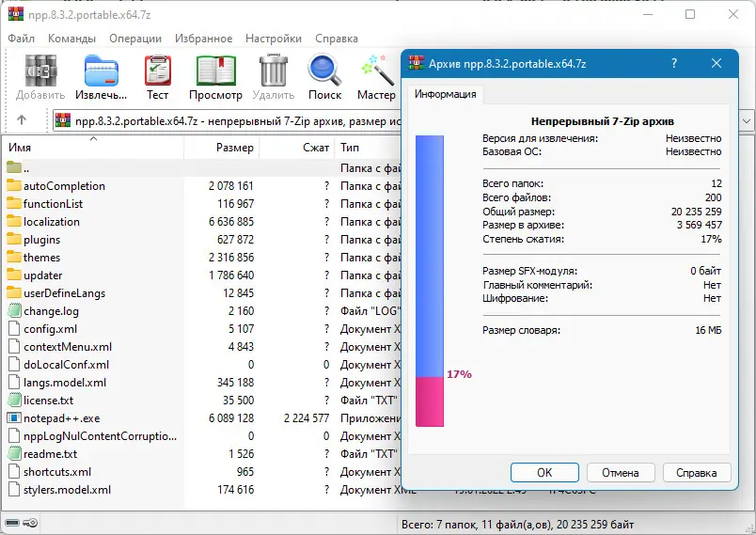The height and width of the screenshot is (535, 756).
Task: Select the nppLogNulContentCorruptio... file name
Action: coord(100,435)
